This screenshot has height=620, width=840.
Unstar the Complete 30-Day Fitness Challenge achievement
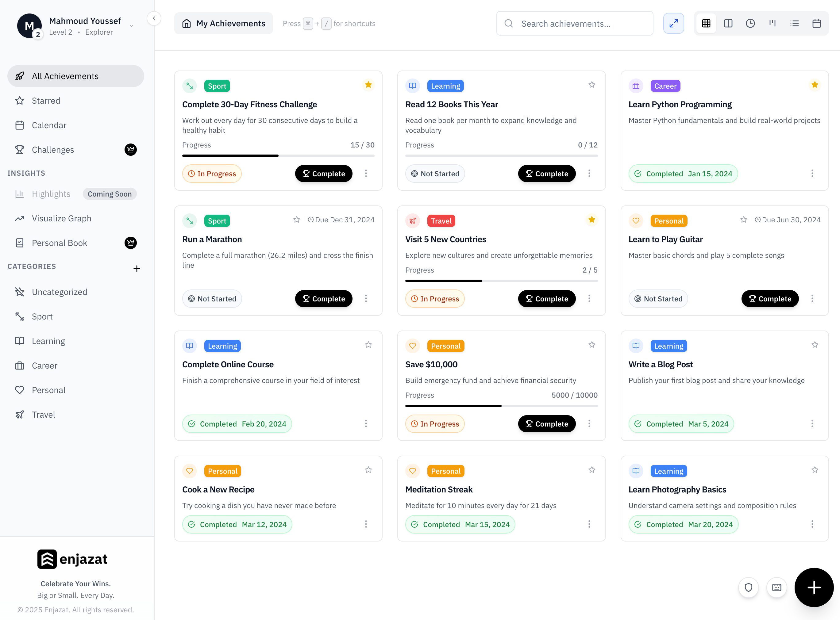coord(368,85)
